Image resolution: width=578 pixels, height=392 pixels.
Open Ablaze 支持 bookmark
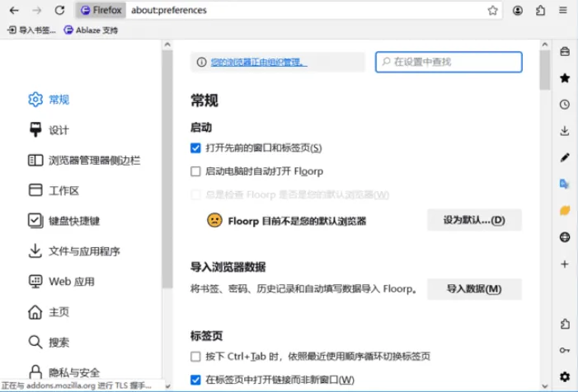click(91, 30)
